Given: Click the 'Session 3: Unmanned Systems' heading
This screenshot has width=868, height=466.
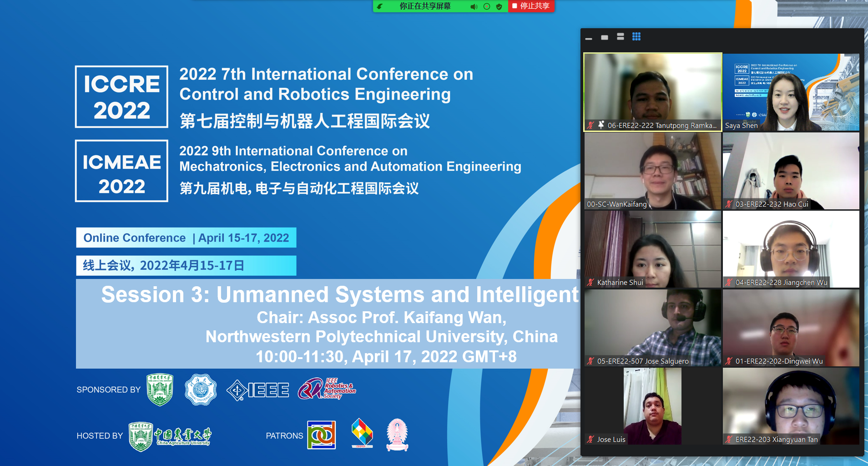Looking at the screenshot, I should pos(340,294).
